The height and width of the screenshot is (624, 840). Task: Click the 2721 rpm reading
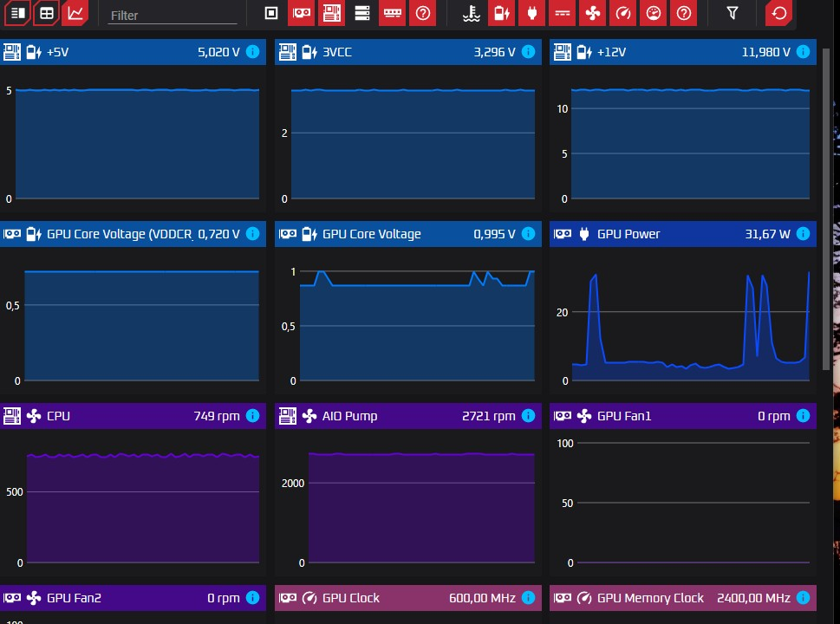(489, 416)
